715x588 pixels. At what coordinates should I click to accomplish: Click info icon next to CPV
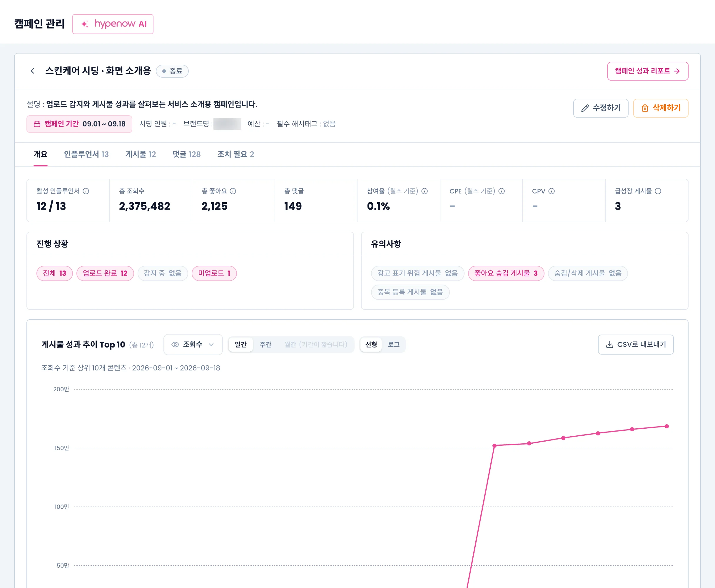[x=552, y=191]
